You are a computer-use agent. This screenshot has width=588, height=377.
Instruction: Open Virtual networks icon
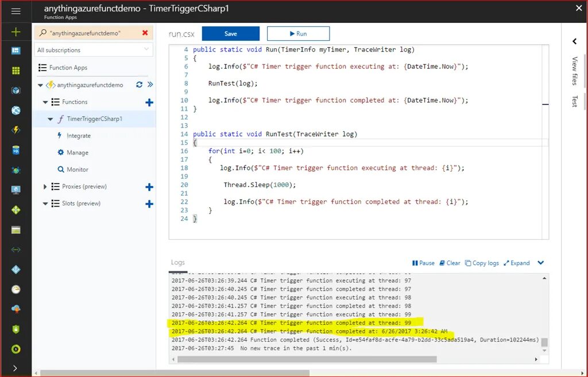(16, 250)
